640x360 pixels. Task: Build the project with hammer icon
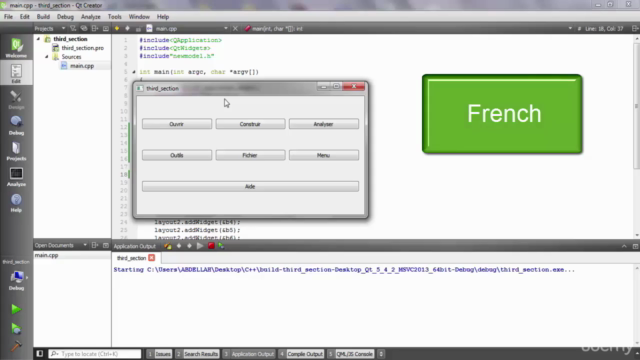coord(16,346)
